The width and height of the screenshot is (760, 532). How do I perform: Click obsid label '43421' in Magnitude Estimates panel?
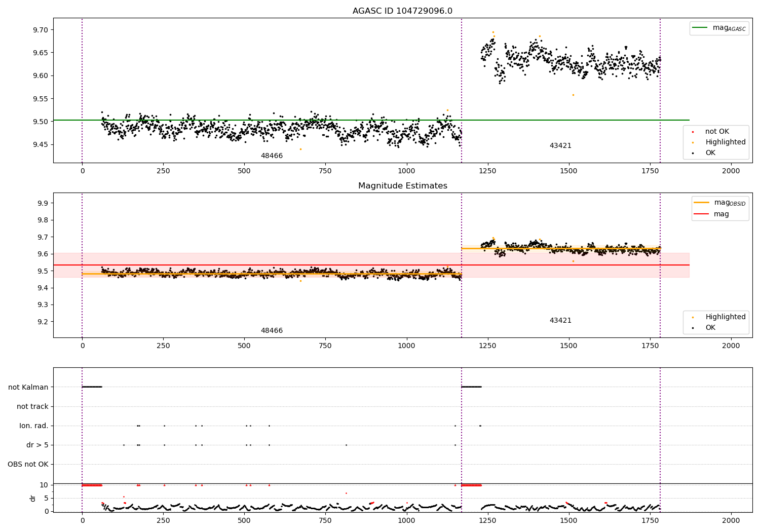560,321
